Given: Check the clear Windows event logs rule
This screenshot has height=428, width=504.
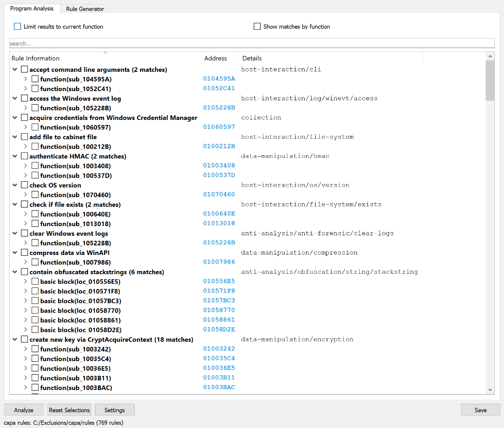Looking at the screenshot, I should [24, 233].
